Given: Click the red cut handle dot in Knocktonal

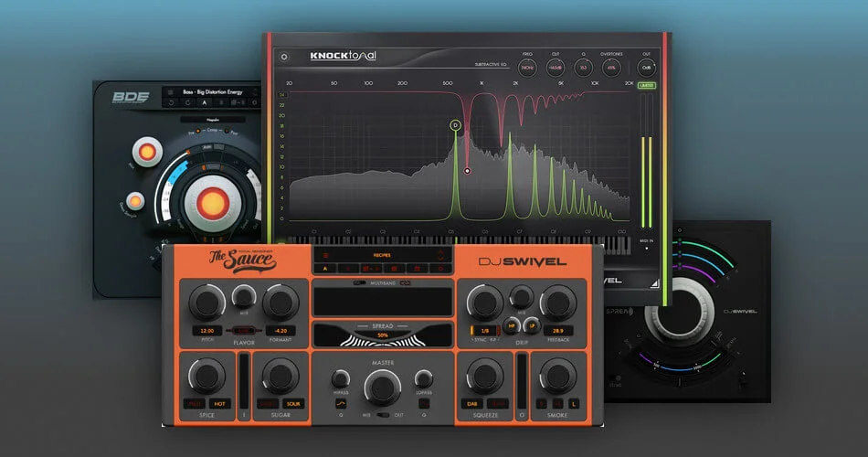Looking at the screenshot, I should 467,171.
